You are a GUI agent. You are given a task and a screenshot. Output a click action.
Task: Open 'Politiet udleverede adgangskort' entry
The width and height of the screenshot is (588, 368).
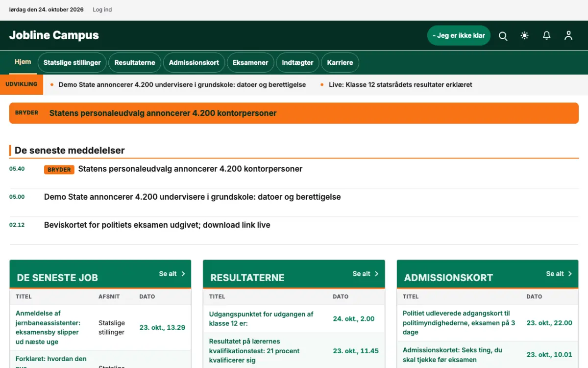[459, 323]
